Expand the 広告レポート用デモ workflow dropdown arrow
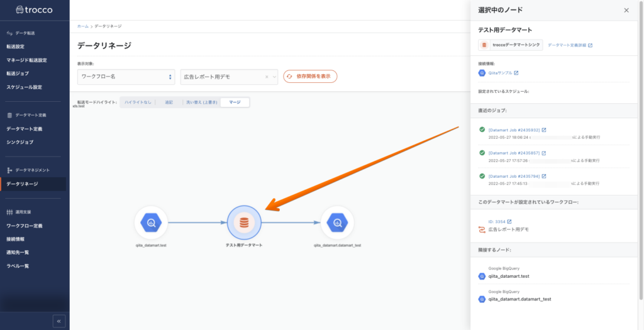 (x=274, y=77)
